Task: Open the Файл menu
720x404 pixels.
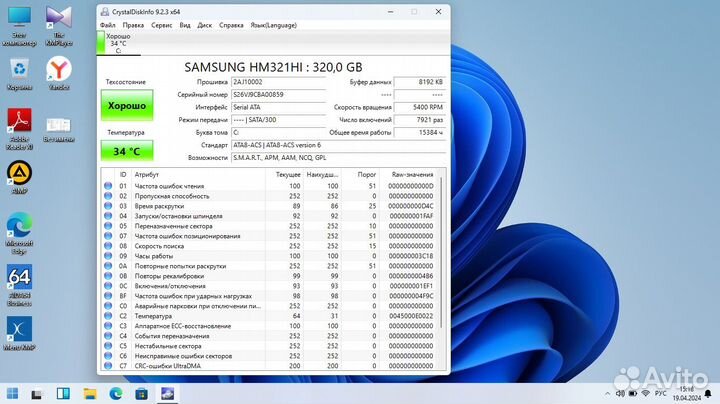Action: (108, 25)
